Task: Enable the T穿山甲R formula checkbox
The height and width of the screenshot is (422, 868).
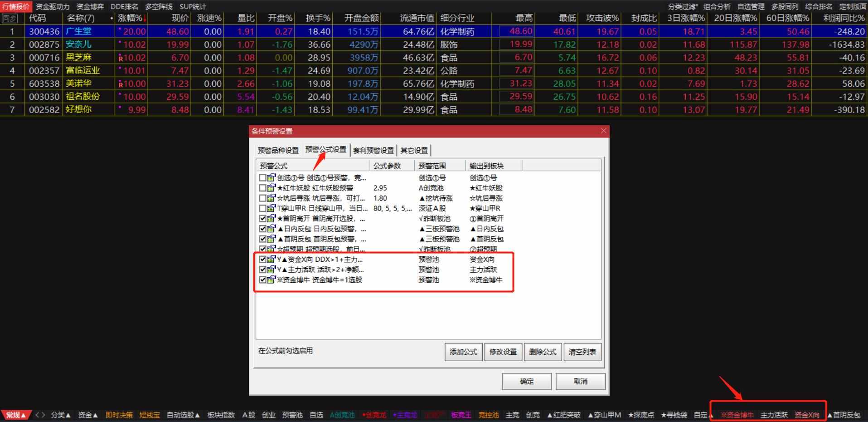Action: point(262,208)
